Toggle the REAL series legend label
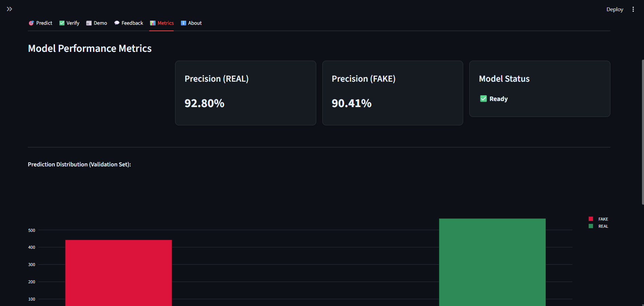The image size is (644, 306). 603,226
